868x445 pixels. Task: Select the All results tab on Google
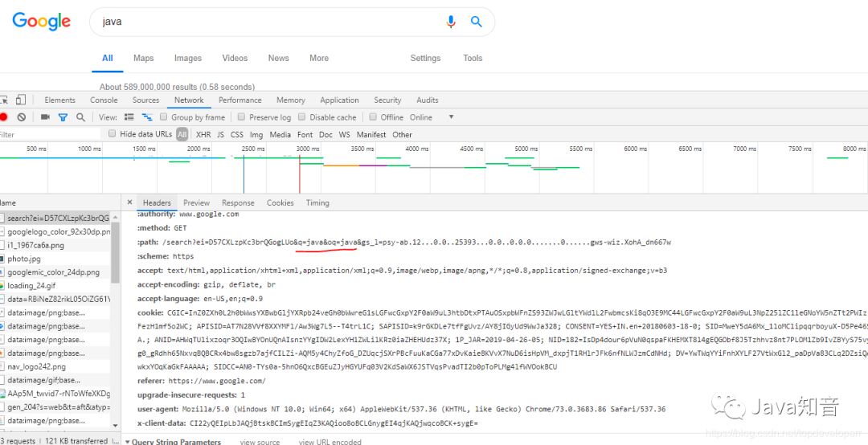click(x=108, y=58)
